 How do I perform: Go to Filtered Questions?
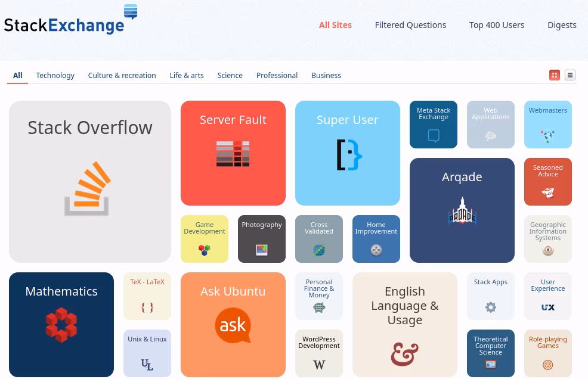click(410, 25)
